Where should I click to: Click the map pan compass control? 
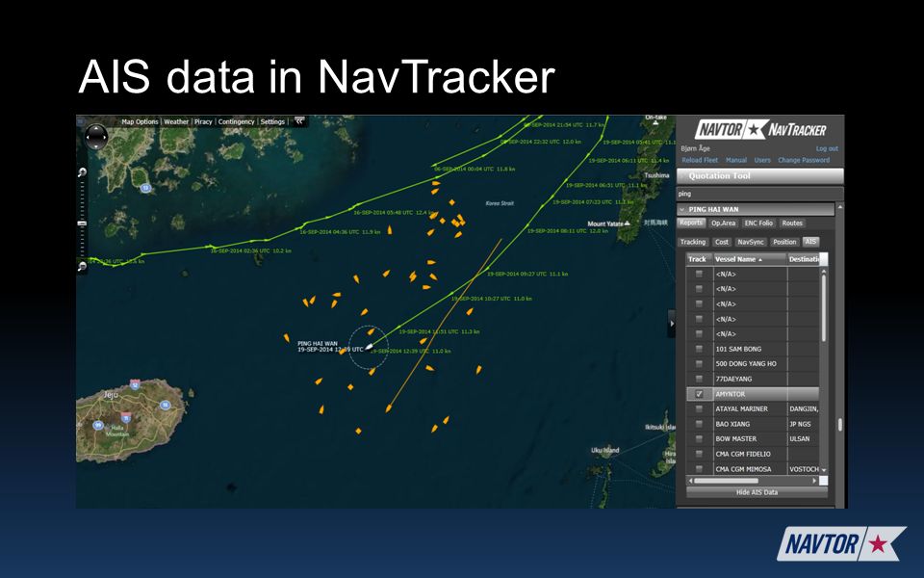pyautogui.click(x=96, y=137)
